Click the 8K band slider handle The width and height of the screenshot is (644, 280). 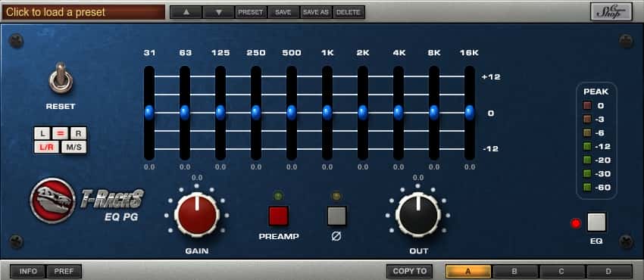[x=434, y=112]
